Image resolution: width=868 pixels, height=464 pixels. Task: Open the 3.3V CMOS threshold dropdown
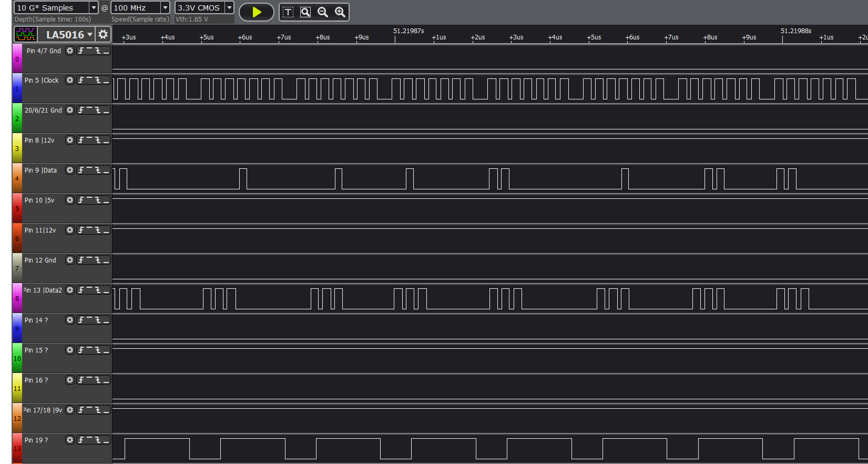(x=229, y=8)
